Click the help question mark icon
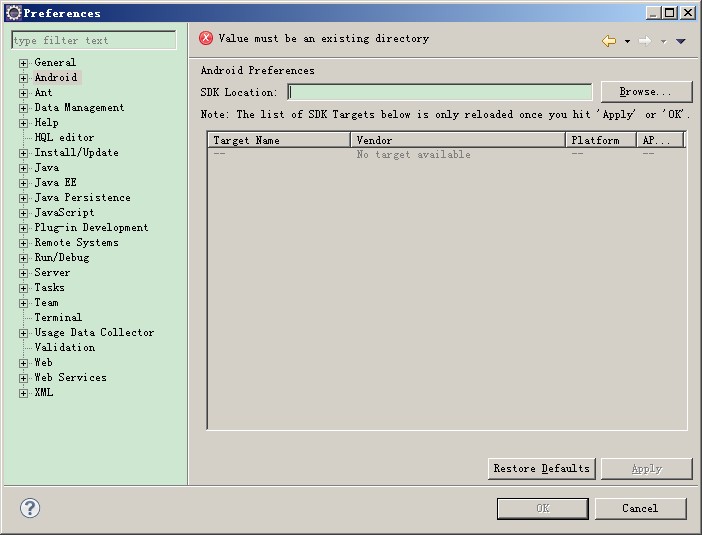 coord(30,508)
